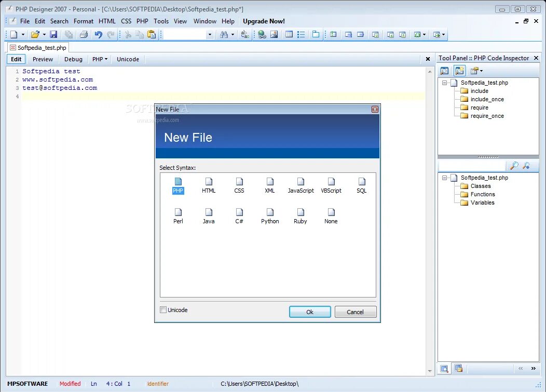Click the Save floppy disk icon
Screen dimensions: 546x392
click(x=53, y=34)
